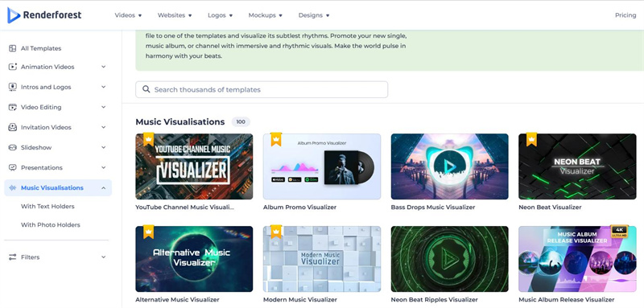Expand the Filters chevron
Image resolution: width=644 pixels, height=308 pixels.
click(x=104, y=257)
